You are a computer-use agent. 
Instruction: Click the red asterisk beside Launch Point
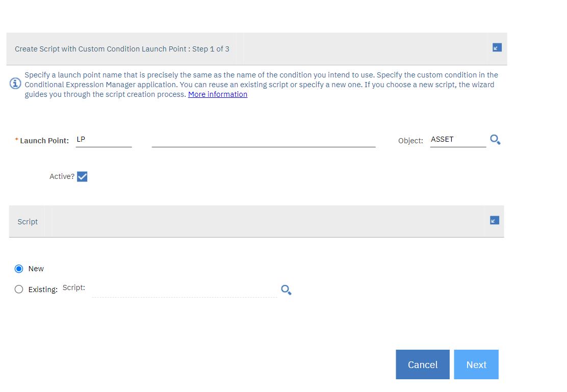click(x=16, y=139)
